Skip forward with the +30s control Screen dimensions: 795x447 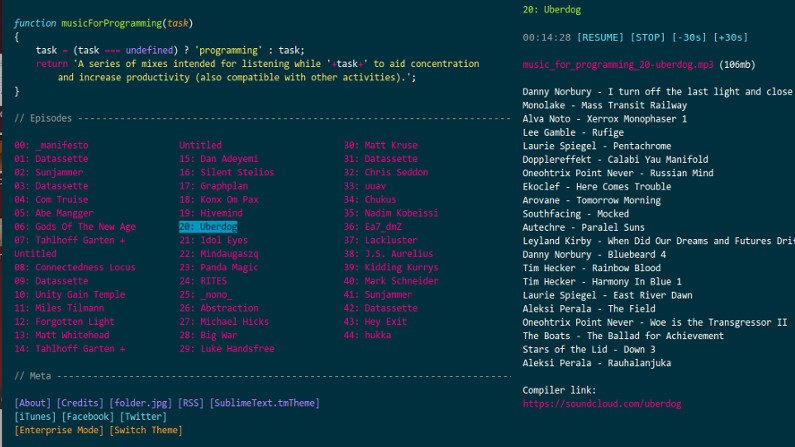pyautogui.click(x=731, y=38)
